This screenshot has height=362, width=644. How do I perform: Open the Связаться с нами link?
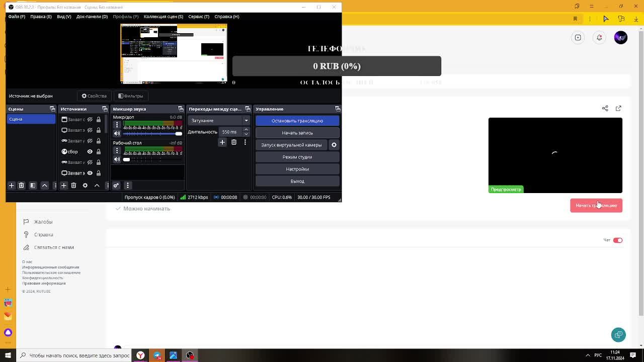point(54,247)
